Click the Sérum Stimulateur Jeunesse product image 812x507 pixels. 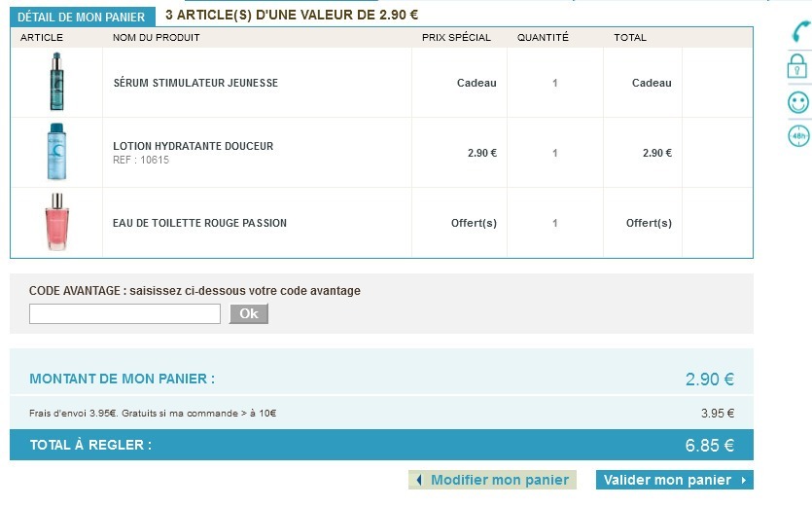click(56, 83)
